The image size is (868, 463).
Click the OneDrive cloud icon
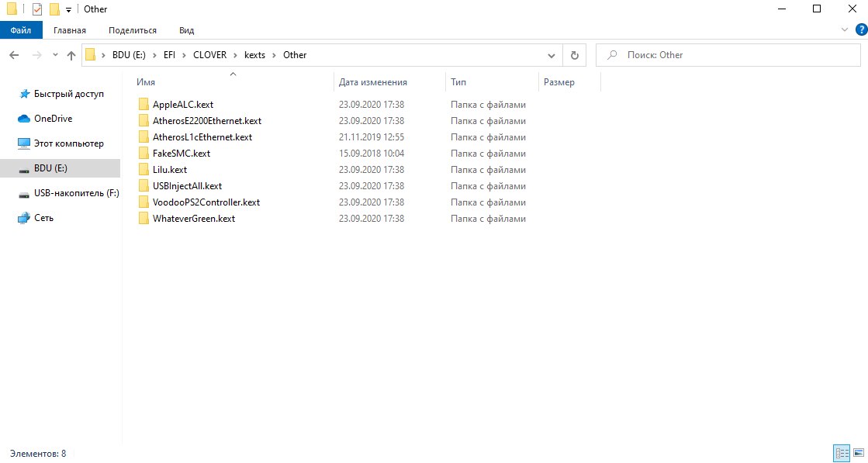pyautogui.click(x=24, y=119)
